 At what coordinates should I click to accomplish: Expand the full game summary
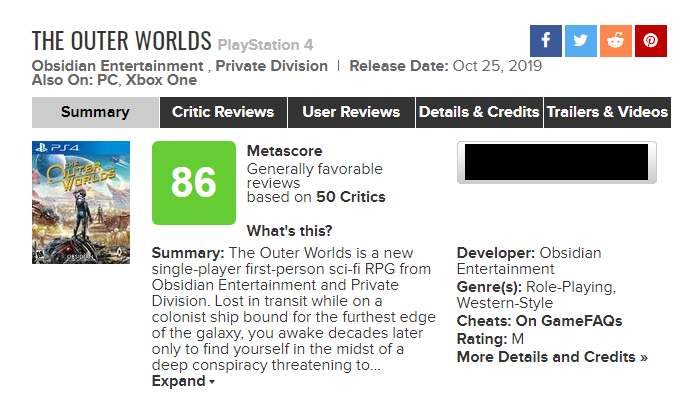click(x=183, y=381)
